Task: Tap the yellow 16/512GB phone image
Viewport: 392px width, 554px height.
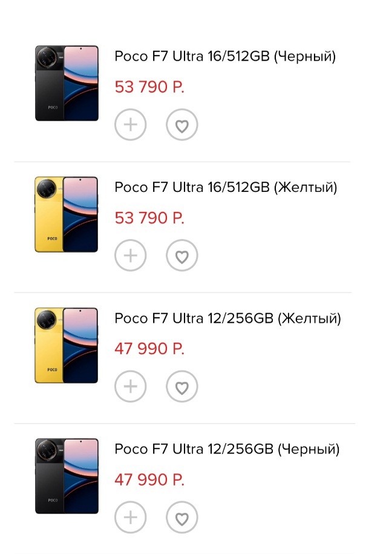Action: click(67, 214)
